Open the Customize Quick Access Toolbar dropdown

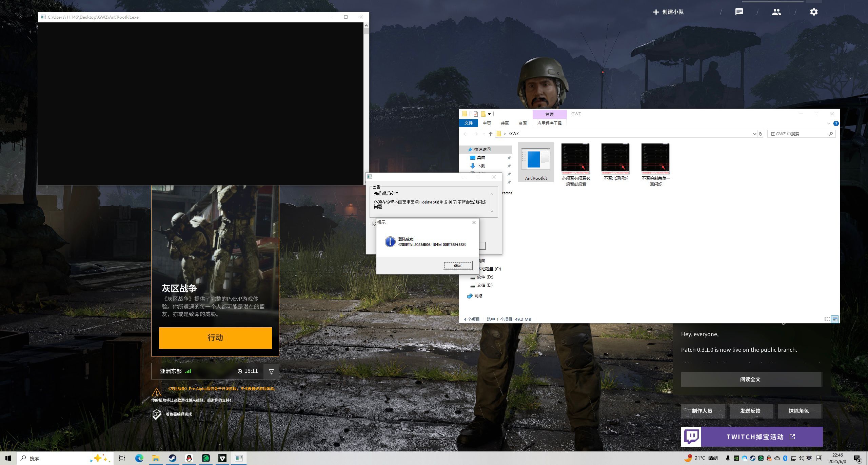pyautogui.click(x=489, y=114)
